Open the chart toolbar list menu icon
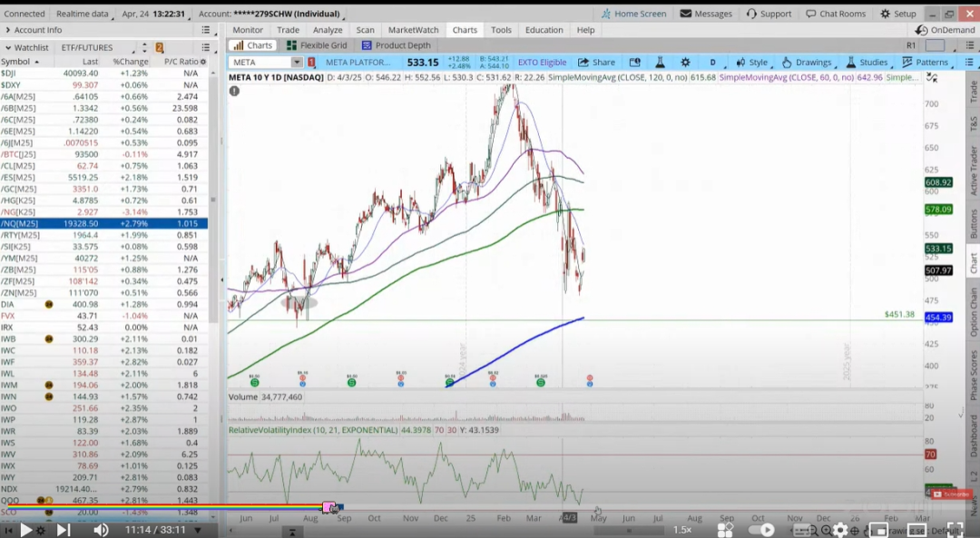 pos(969,62)
